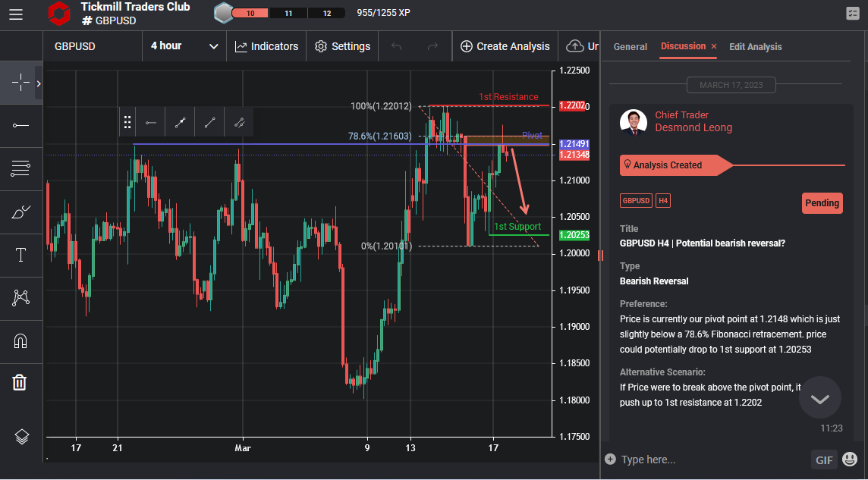The width and height of the screenshot is (868, 480).
Task: Open the hamburger main menu
Action: [x=16, y=14]
